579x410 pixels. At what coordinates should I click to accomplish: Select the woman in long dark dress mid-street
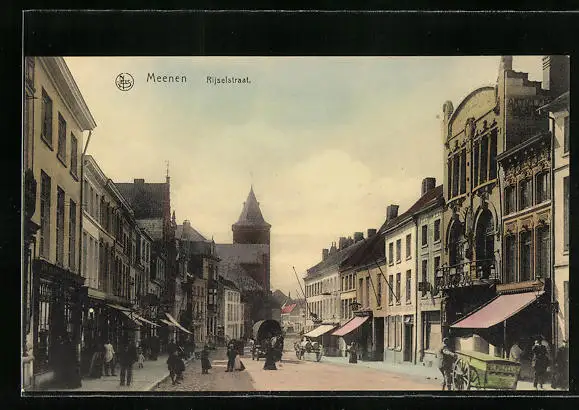tap(270, 352)
